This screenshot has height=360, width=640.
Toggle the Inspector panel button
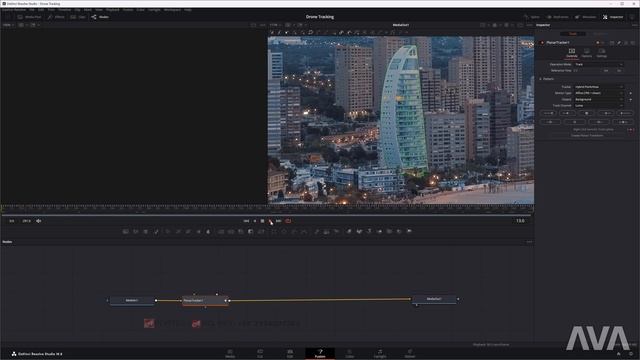613,17
